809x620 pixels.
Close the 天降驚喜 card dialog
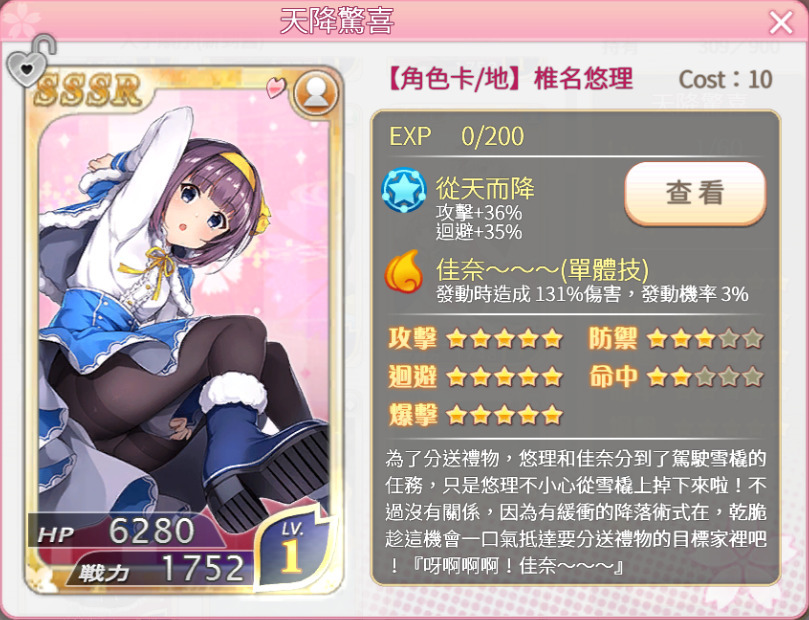[781, 22]
